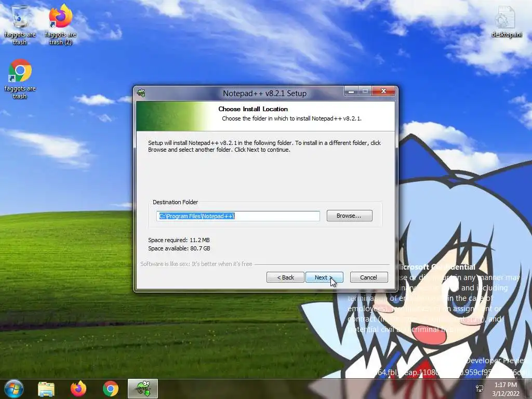Viewport: 532px width, 399px height.
Task: Click the 'Destination Folder' group label
Action: 176,202
